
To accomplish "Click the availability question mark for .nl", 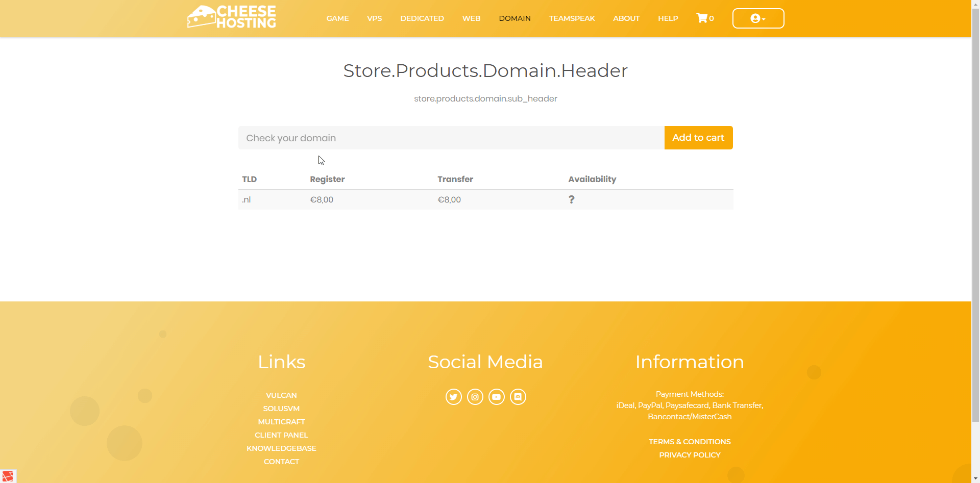I will coord(571,199).
